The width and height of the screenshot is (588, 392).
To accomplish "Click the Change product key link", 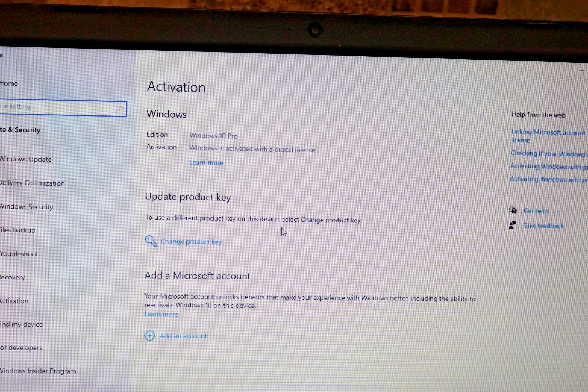I will coord(191,242).
